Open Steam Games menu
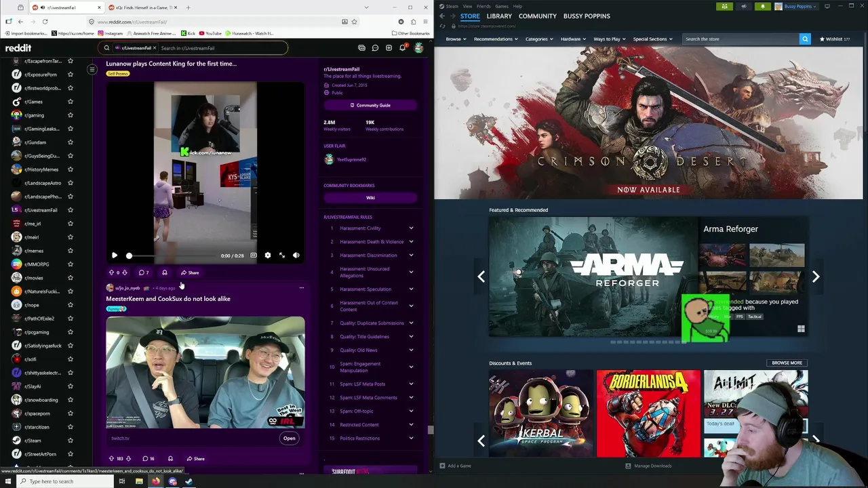 point(502,6)
